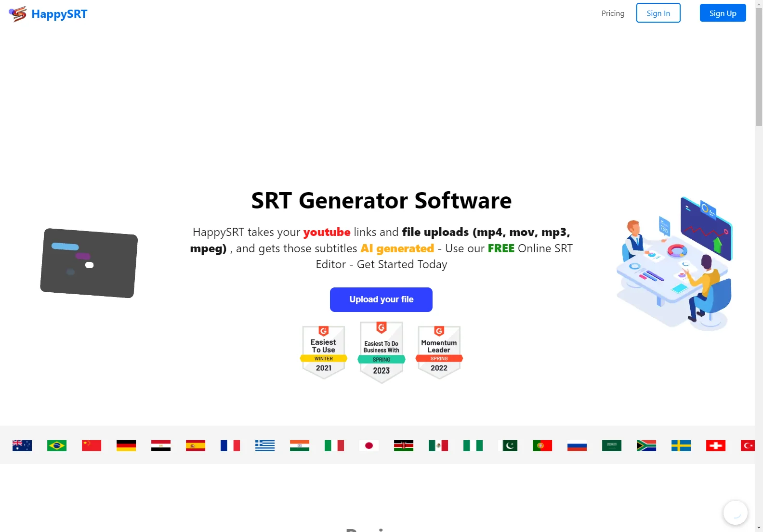Screen dimensions: 763x532
Task: Select the Italy flag
Action: [x=334, y=445]
